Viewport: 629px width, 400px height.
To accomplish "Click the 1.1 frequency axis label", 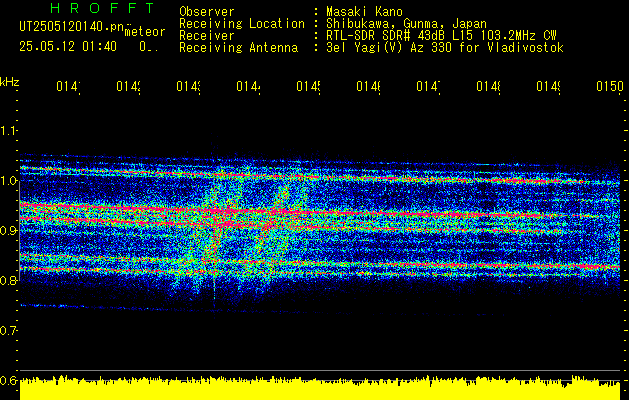I will (8, 130).
